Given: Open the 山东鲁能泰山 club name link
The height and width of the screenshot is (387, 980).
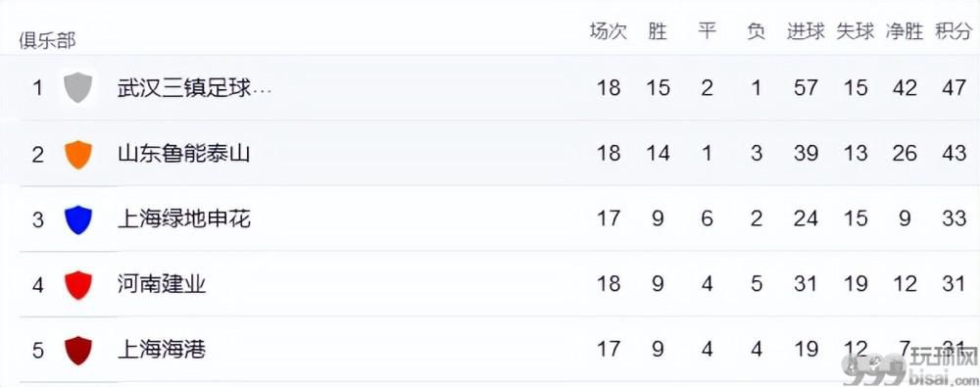Looking at the screenshot, I should click(184, 153).
